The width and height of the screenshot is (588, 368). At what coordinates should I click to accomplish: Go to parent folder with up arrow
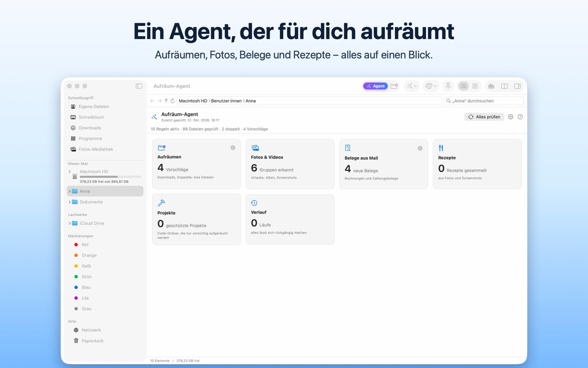[x=166, y=101]
